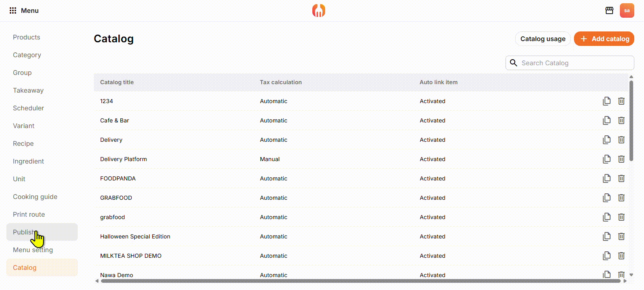Screen dimensions: 644x290
Task: Select Menu setting in the sidebar
Action: tap(33, 250)
